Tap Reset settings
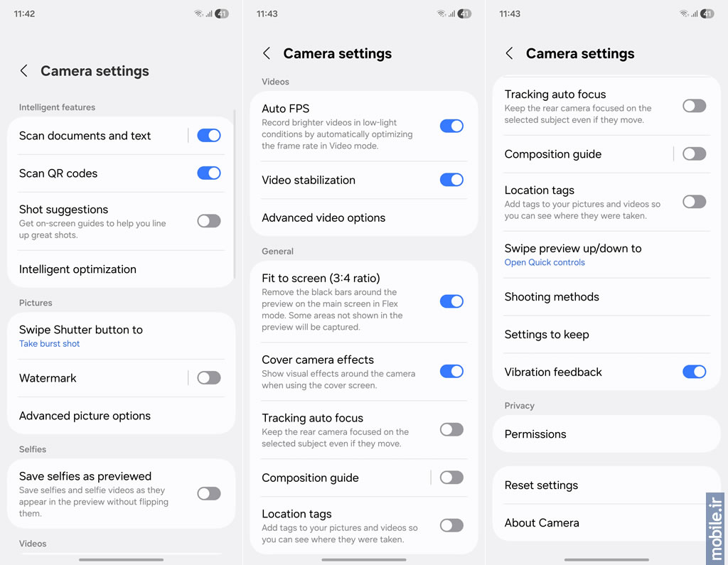The image size is (728, 565). pyautogui.click(x=606, y=485)
